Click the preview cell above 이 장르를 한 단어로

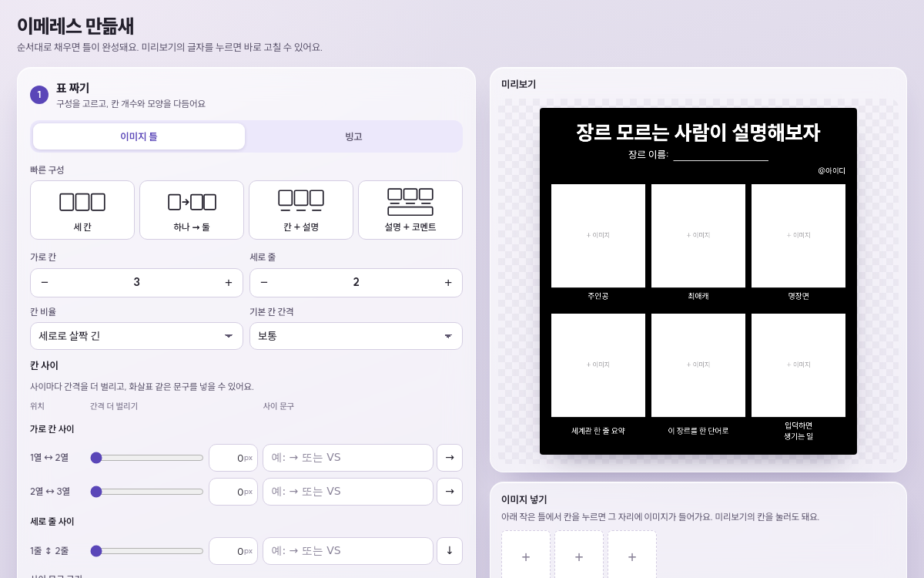698,365
